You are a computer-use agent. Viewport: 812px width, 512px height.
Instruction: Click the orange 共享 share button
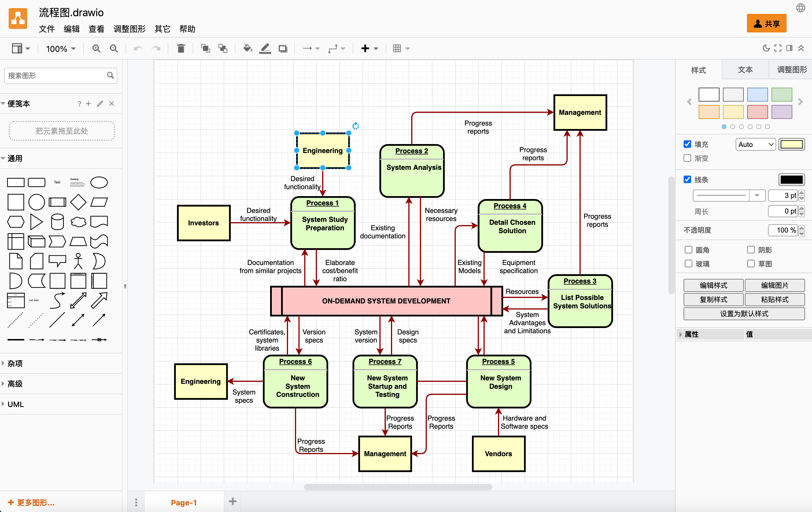766,24
